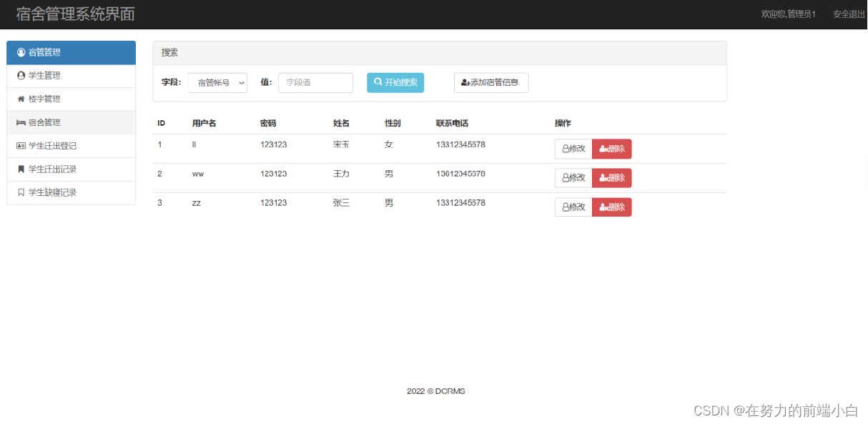Image resolution: width=868 pixels, height=424 pixels.
Task: Click the magnifier icon on 开始搜索
Action: pos(378,82)
